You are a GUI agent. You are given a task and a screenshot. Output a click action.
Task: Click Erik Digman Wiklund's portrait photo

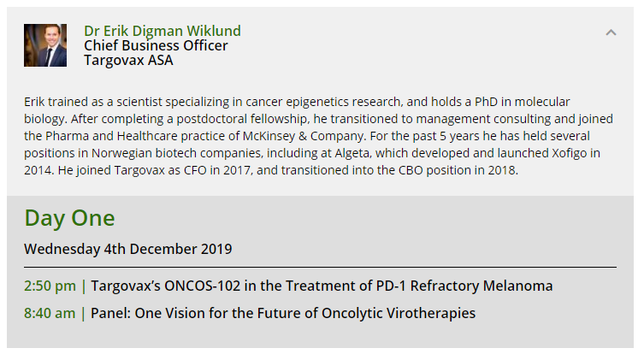[x=45, y=45]
